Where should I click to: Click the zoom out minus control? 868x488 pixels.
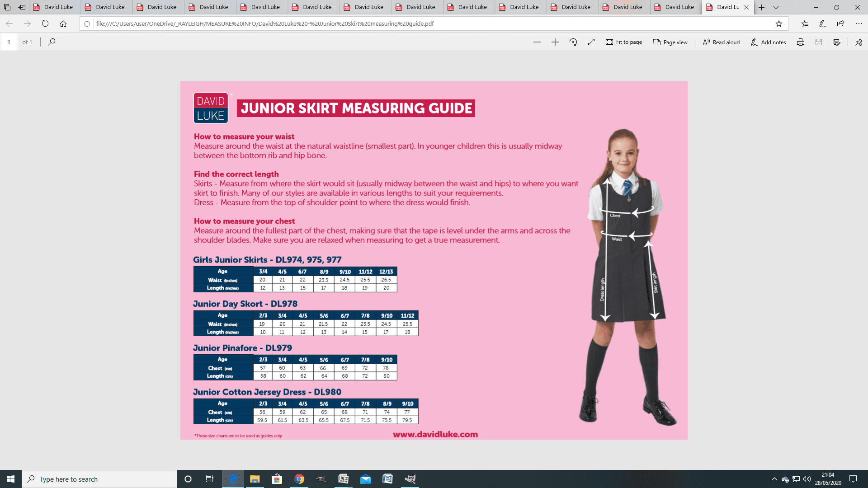pos(537,42)
